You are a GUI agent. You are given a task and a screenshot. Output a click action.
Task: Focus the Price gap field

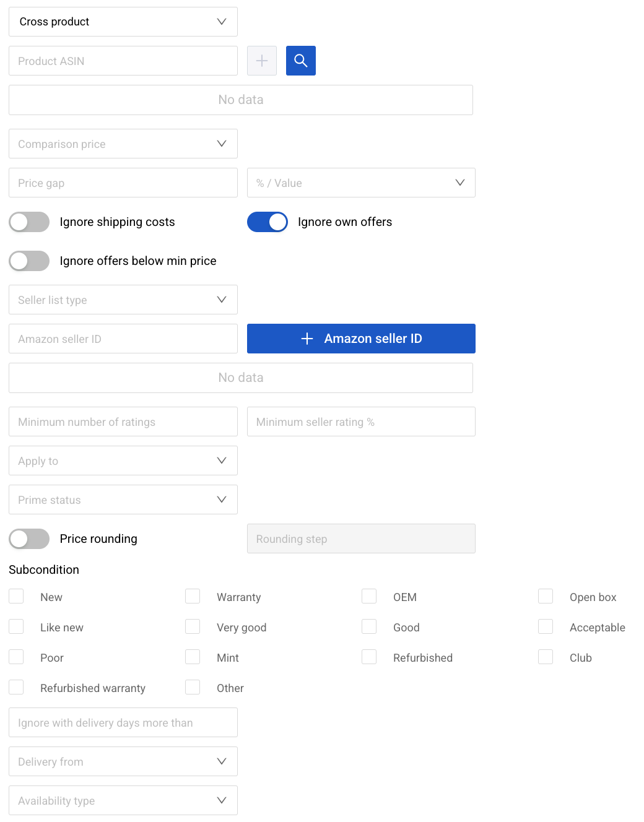tap(123, 183)
